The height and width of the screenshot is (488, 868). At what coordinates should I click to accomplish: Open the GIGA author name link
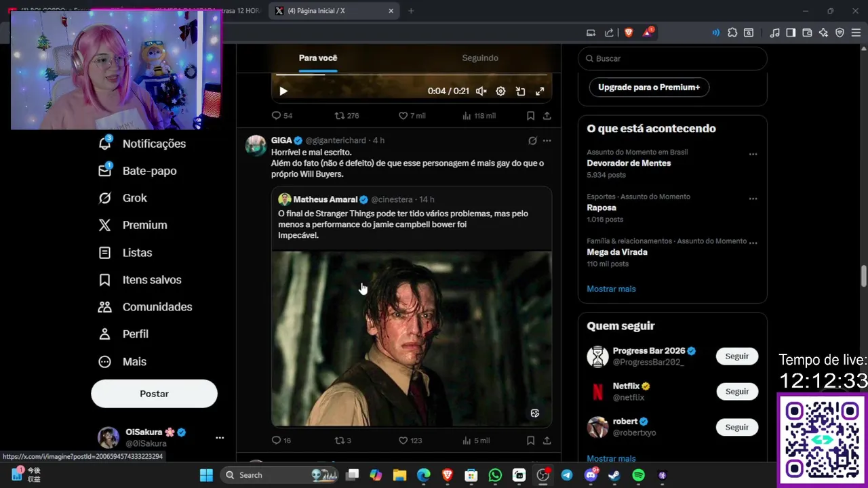[x=281, y=140]
